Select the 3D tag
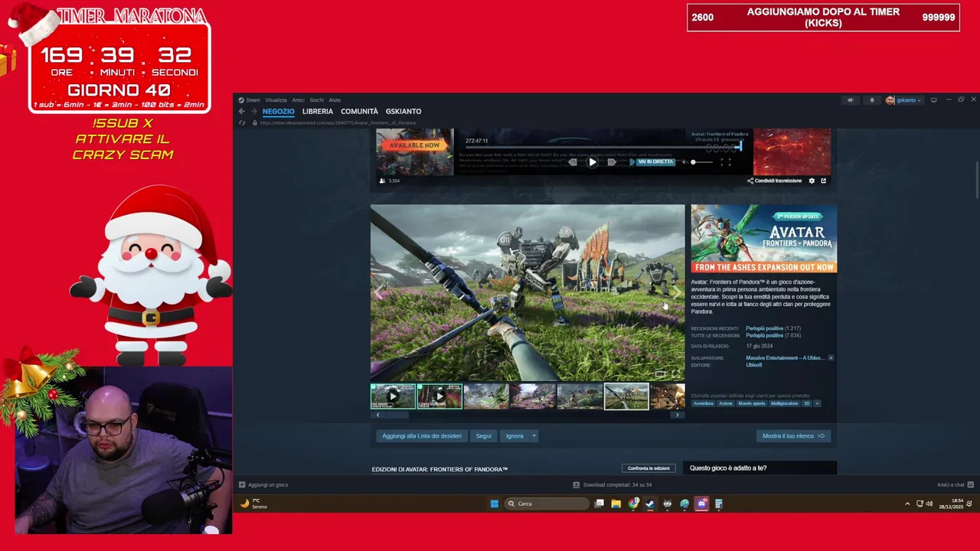This screenshot has height=551, width=980. click(806, 403)
